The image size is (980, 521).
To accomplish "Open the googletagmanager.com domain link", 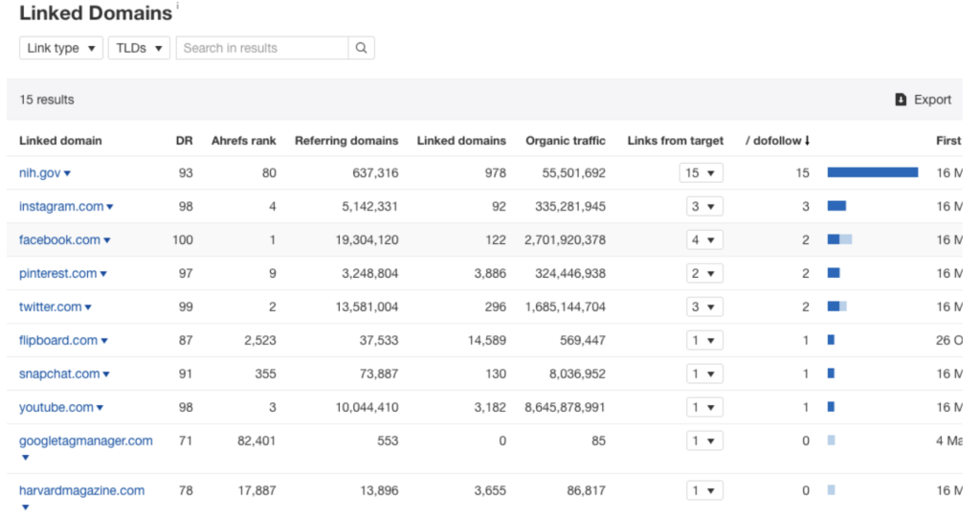I will (x=85, y=441).
